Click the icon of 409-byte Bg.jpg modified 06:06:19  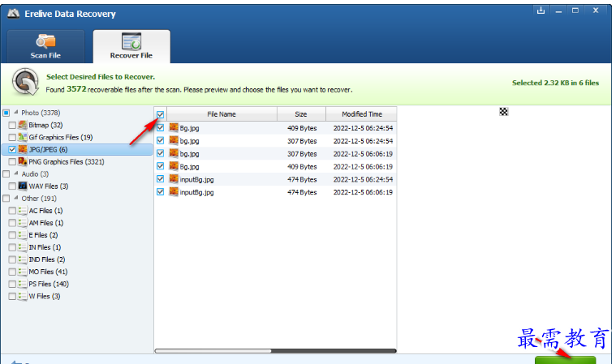click(174, 166)
